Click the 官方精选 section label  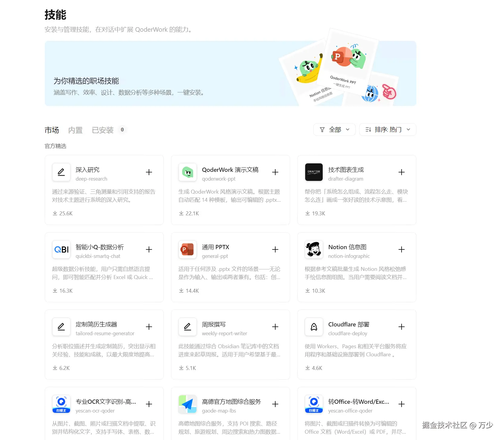pos(56,146)
